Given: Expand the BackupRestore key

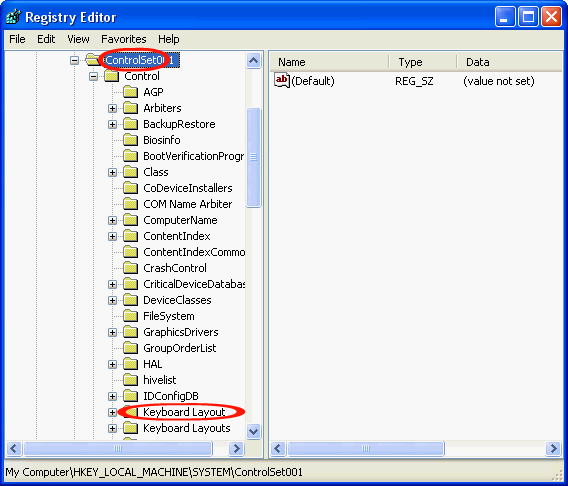Looking at the screenshot, I should coord(112,124).
